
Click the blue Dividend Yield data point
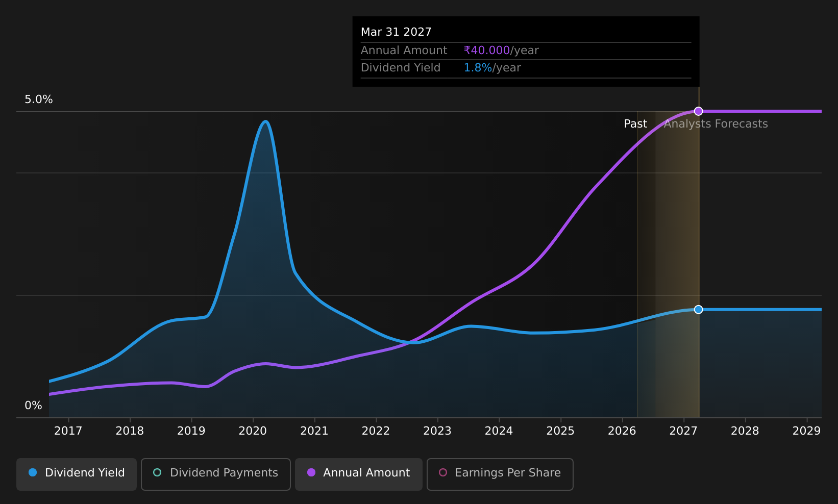(x=699, y=310)
